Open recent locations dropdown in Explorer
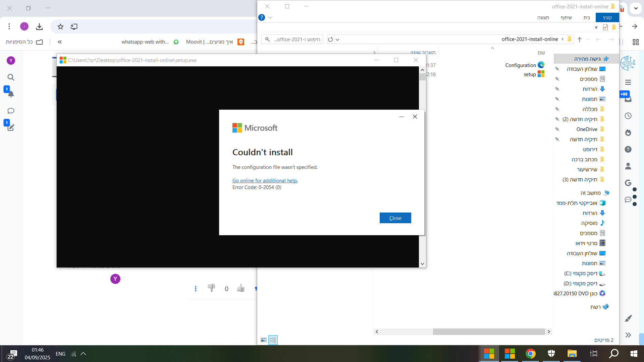The image size is (644, 362). pyautogui.click(x=588, y=40)
